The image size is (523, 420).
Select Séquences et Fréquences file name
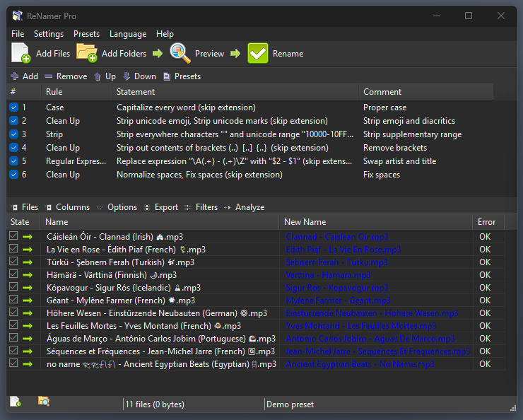coord(160,351)
